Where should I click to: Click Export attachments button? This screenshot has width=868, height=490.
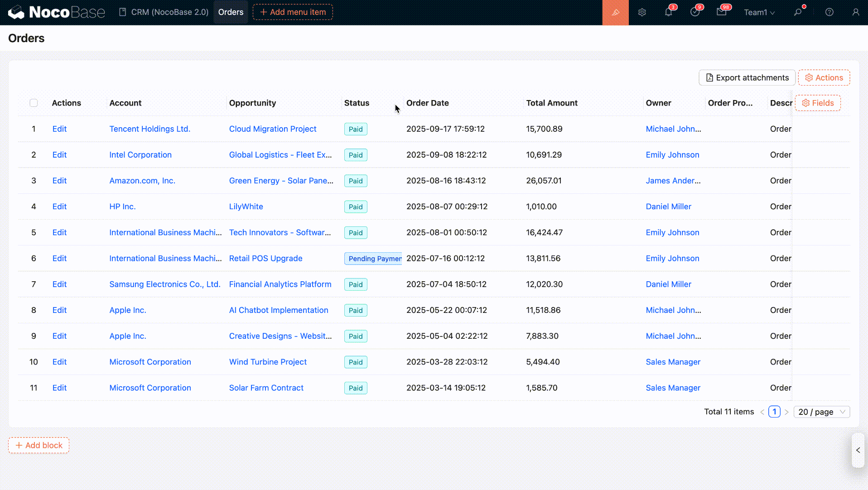tap(747, 77)
